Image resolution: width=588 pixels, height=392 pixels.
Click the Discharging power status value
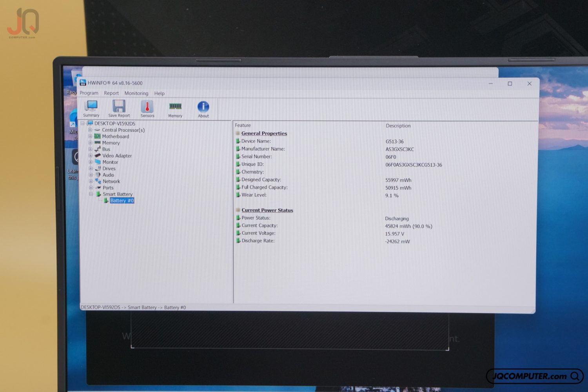tap(397, 219)
